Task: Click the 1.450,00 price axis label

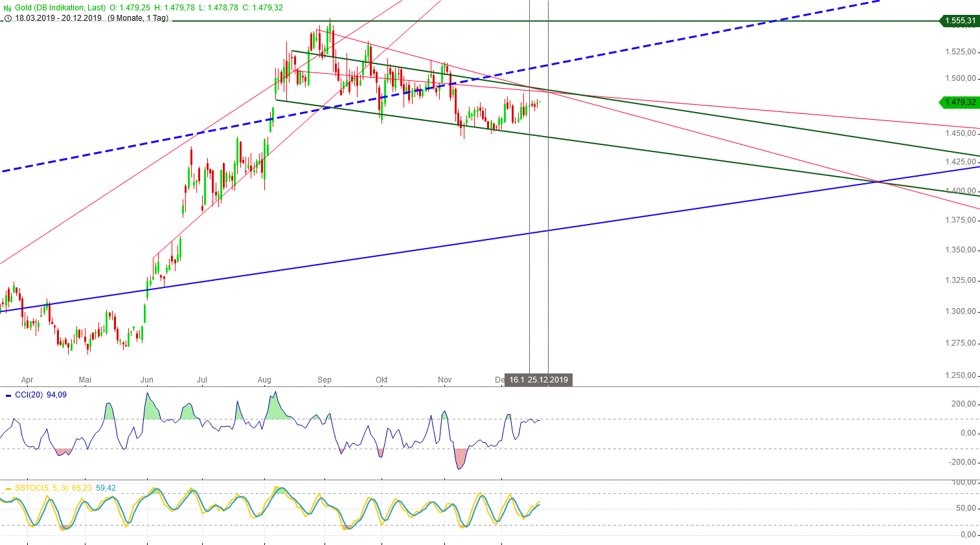Action: tap(961, 133)
